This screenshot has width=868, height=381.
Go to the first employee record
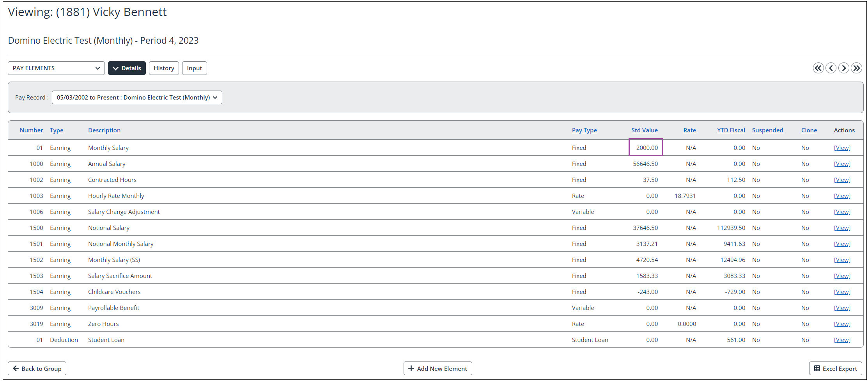point(818,68)
